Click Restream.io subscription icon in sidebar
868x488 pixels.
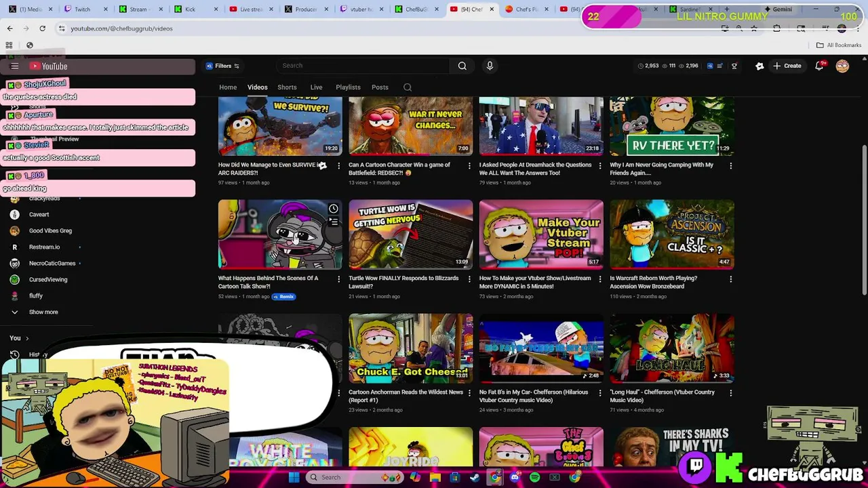pos(14,247)
